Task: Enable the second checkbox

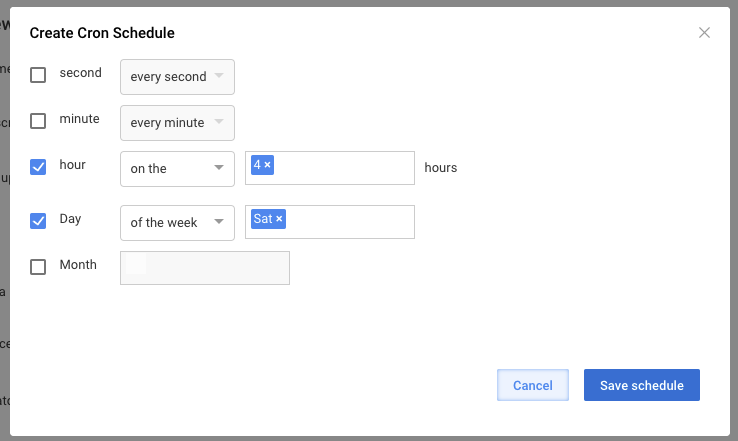Action: pos(38,75)
